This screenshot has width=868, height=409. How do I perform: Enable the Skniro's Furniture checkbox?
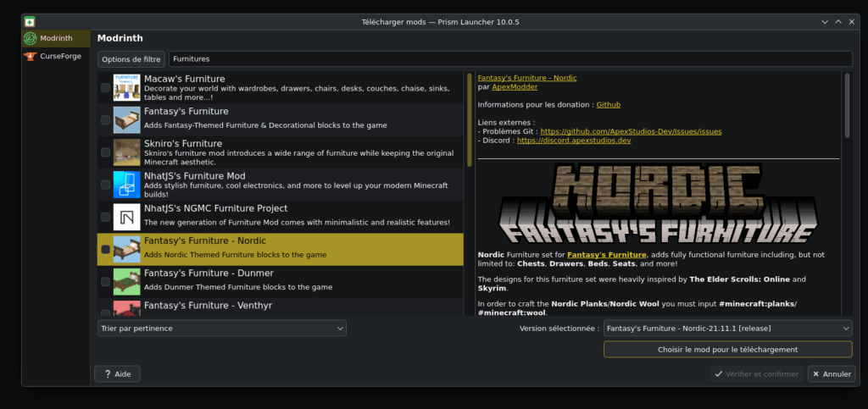click(105, 152)
